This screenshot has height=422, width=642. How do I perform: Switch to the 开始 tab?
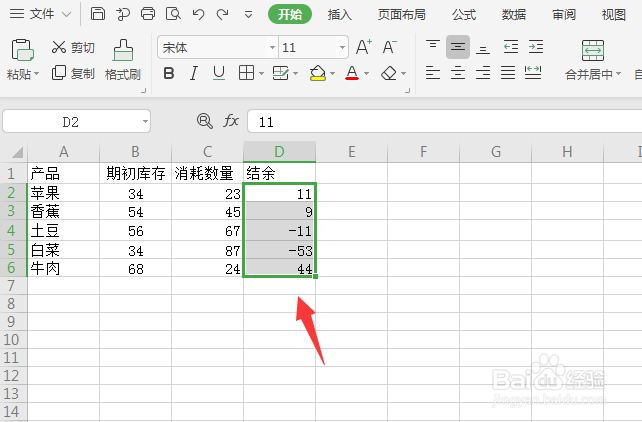pyautogui.click(x=290, y=14)
